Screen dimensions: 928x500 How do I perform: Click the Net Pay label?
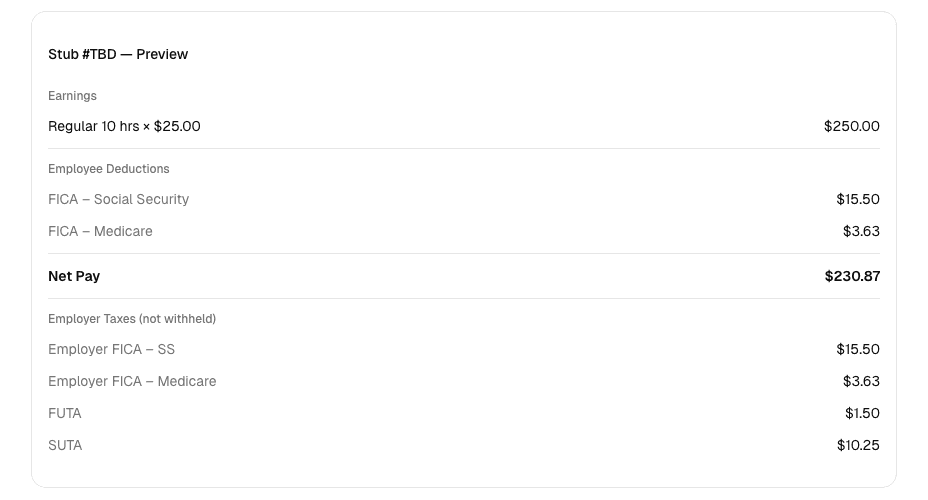(74, 276)
